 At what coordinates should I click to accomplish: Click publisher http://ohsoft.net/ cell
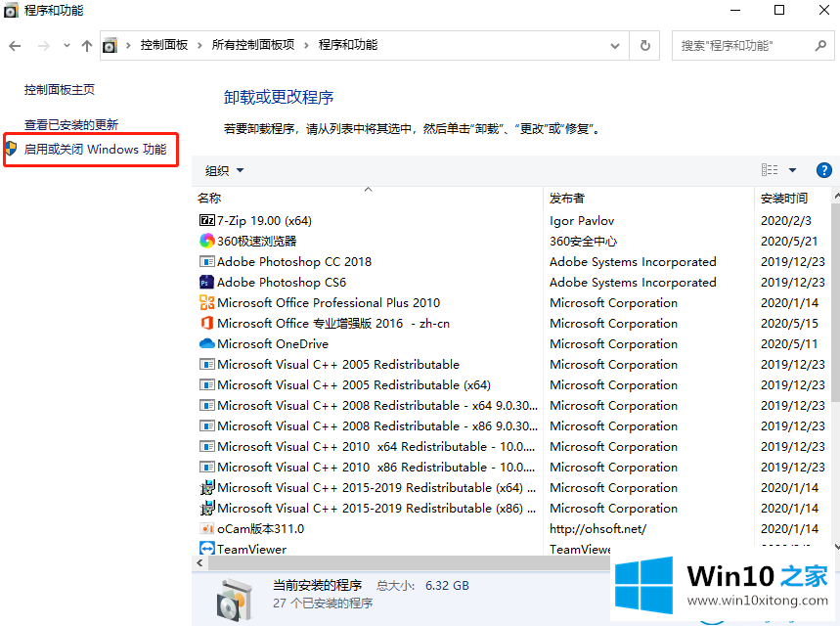tap(597, 529)
